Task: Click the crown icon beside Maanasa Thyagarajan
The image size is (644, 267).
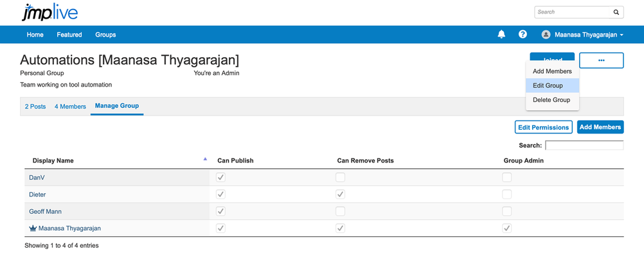Action: (x=33, y=228)
